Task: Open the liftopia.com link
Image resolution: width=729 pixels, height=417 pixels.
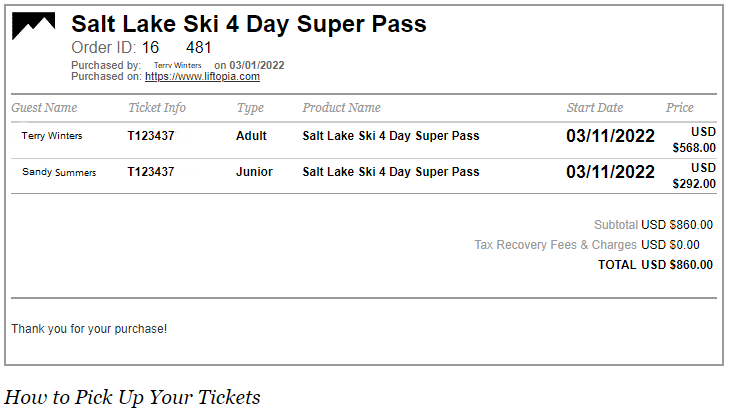Action: click(202, 76)
